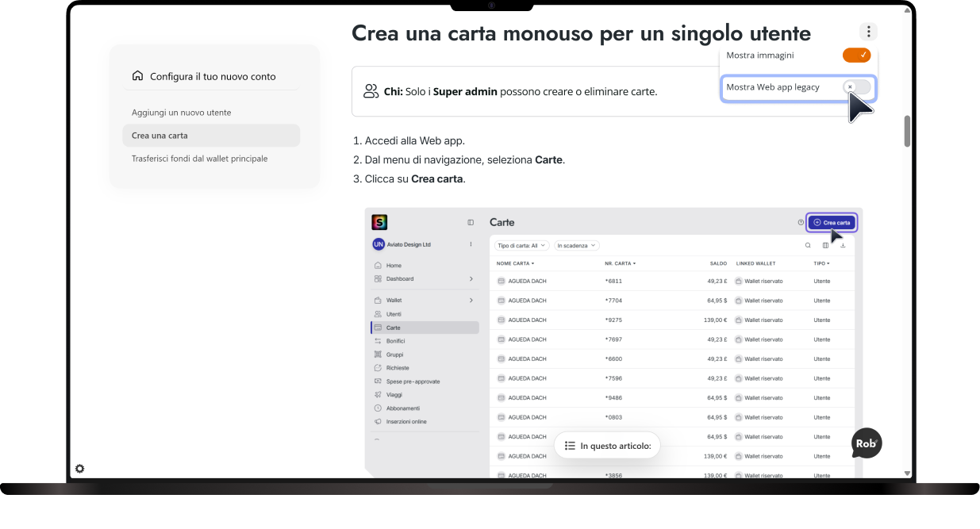Image resolution: width=980 pixels, height=529 pixels.
Task: Expand the In questo articolo contents list
Action: (x=607, y=446)
